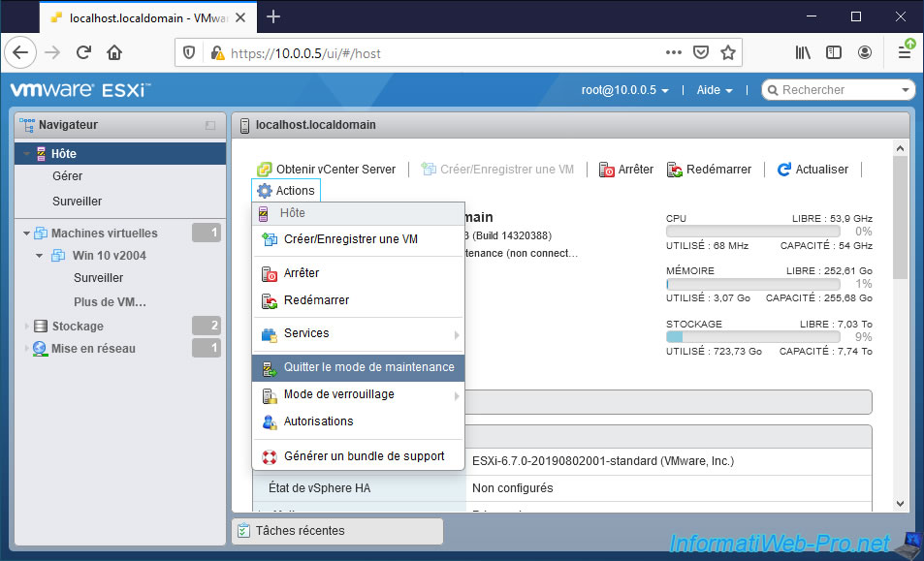Image resolution: width=924 pixels, height=561 pixels.
Task: Expand the Stockage tree node
Action: pyautogui.click(x=27, y=327)
